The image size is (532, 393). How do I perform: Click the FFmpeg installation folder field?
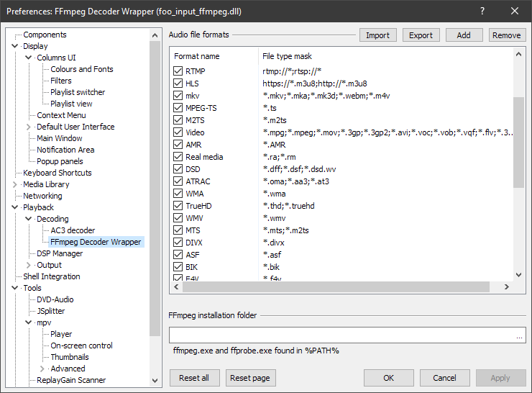(341, 335)
